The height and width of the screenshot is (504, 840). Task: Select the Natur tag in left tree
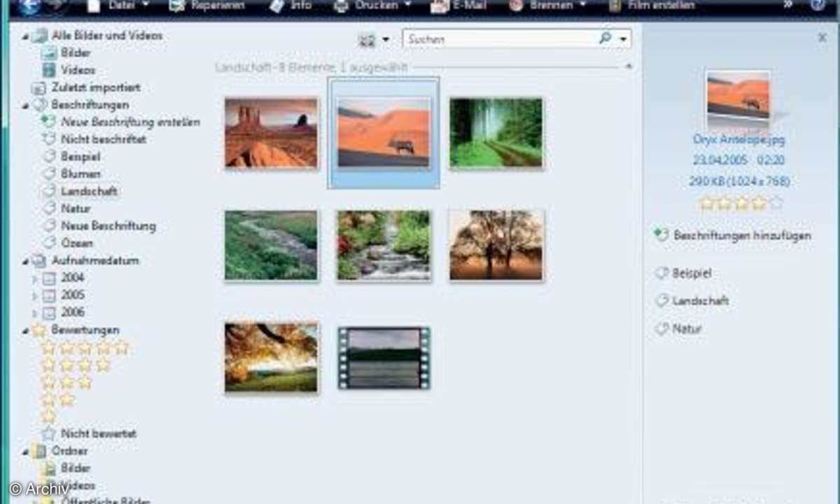coord(76,209)
